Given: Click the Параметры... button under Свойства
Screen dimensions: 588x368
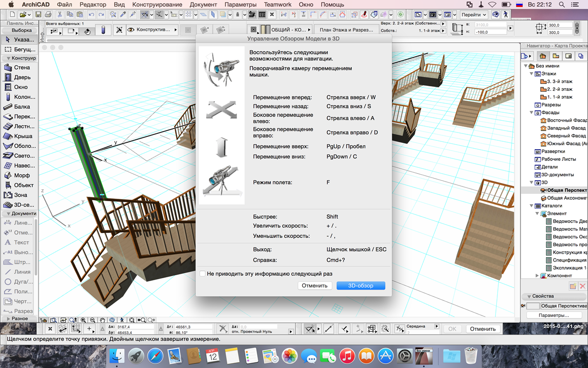Looking at the screenshot, I should tap(554, 315).
